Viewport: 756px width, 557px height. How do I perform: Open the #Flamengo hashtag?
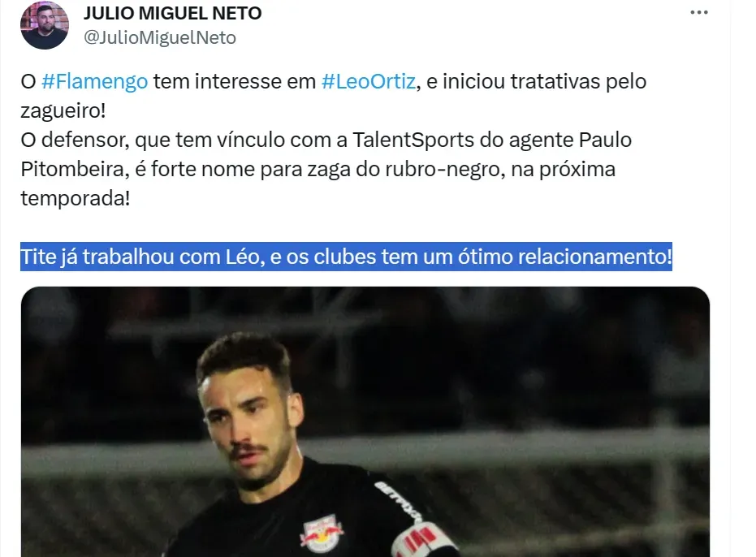click(94, 81)
